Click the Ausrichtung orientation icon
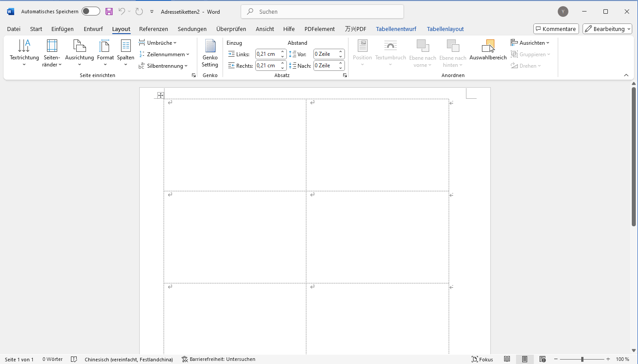Viewport: 638px width, 364px height. pyautogui.click(x=79, y=46)
